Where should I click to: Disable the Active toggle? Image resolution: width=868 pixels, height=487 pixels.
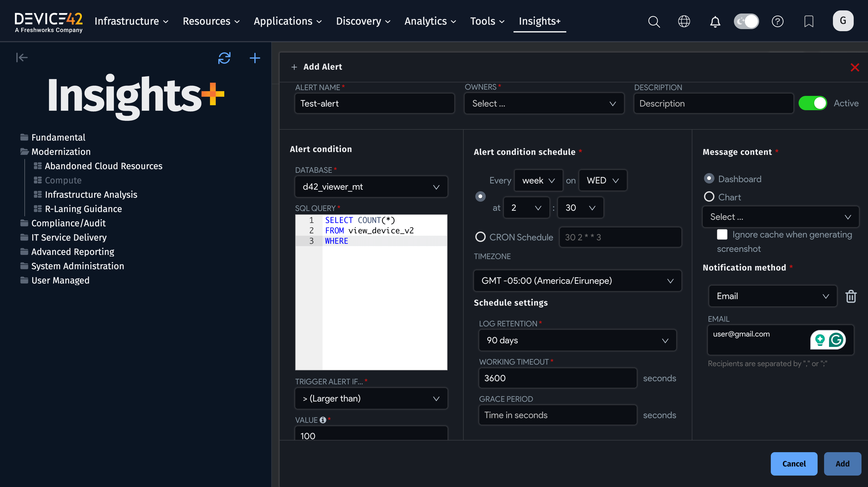[x=813, y=103]
